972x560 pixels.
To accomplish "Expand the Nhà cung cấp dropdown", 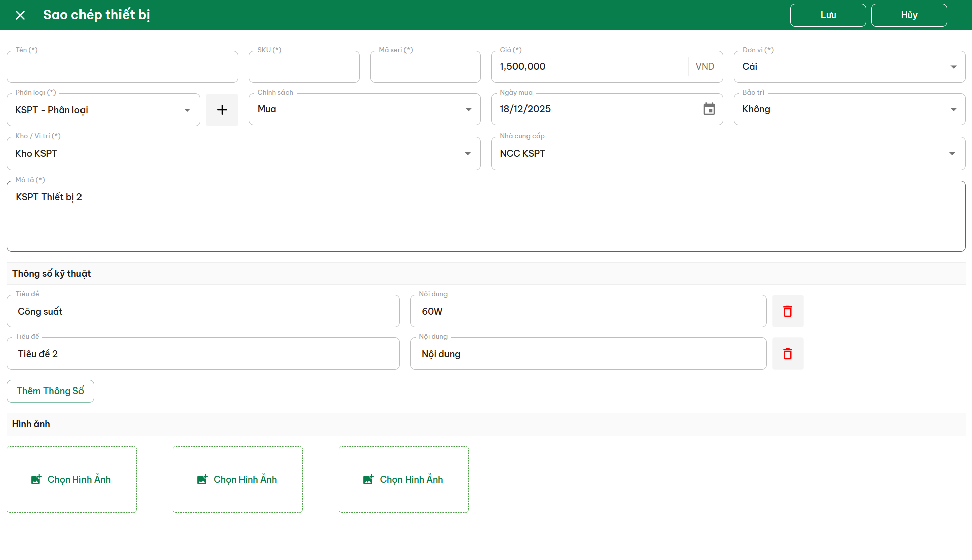I will click(952, 153).
